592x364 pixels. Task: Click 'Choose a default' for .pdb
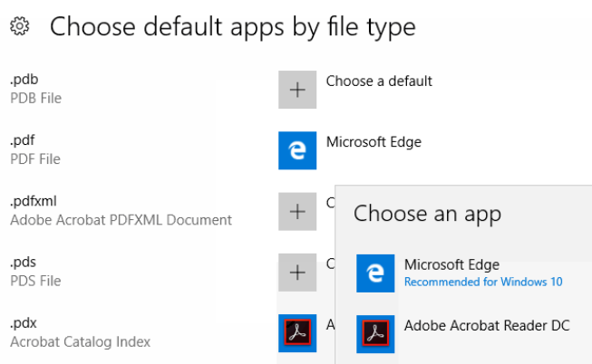(379, 81)
